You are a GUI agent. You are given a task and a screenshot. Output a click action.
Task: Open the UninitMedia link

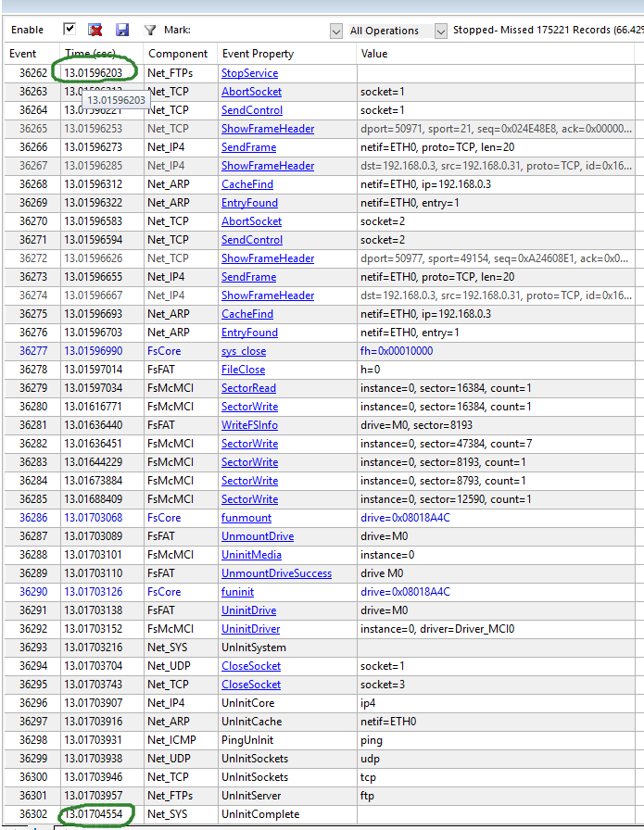coord(251,555)
